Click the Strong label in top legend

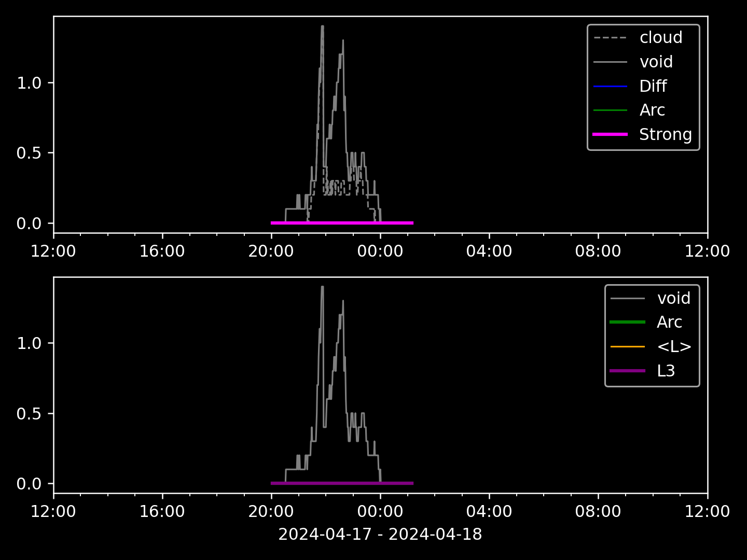pyautogui.click(x=665, y=135)
